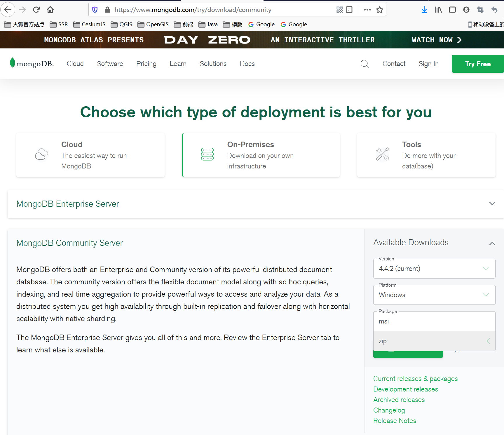Image resolution: width=504 pixels, height=435 pixels.
Task: Open the Platform Windows dropdown
Action: 434,295
